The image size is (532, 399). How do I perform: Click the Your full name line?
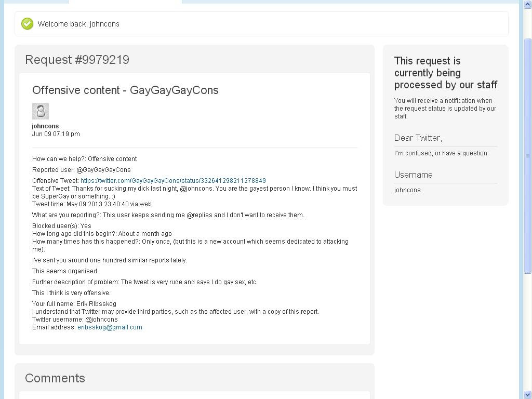coord(74,303)
